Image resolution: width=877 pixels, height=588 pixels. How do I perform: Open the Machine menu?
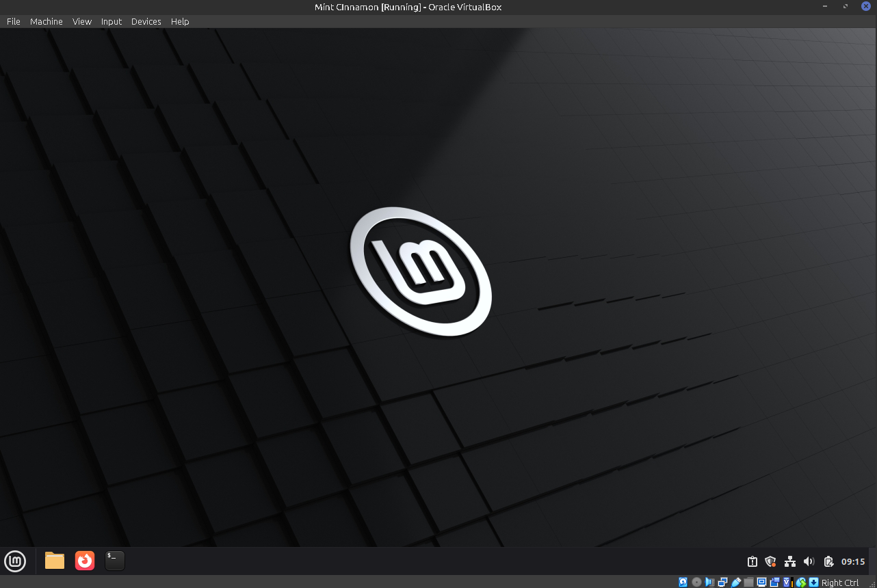(x=47, y=21)
